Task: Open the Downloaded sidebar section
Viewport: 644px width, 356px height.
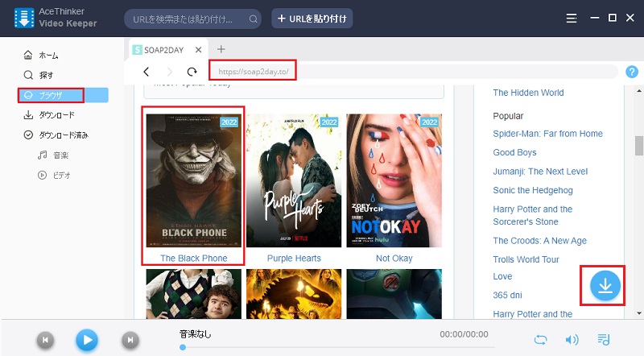Action: coord(56,135)
